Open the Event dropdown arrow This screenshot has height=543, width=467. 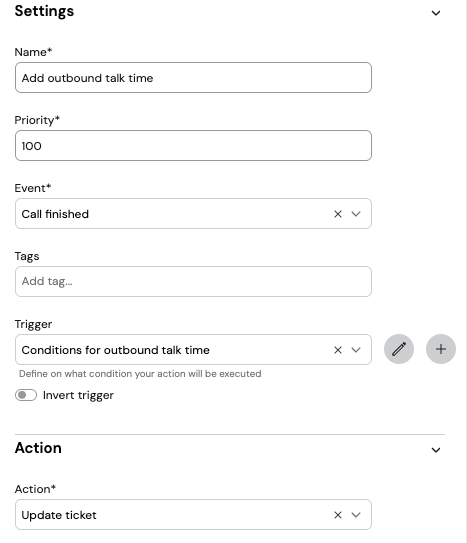pos(356,214)
